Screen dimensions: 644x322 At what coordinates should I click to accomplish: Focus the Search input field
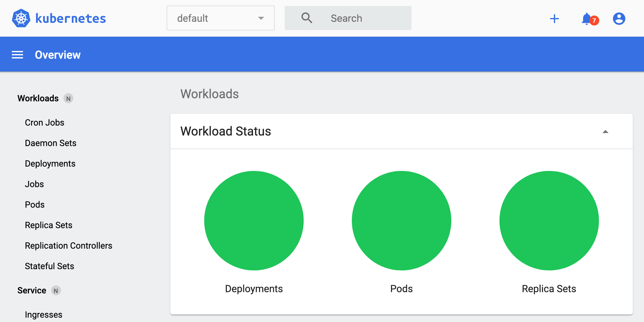348,18
